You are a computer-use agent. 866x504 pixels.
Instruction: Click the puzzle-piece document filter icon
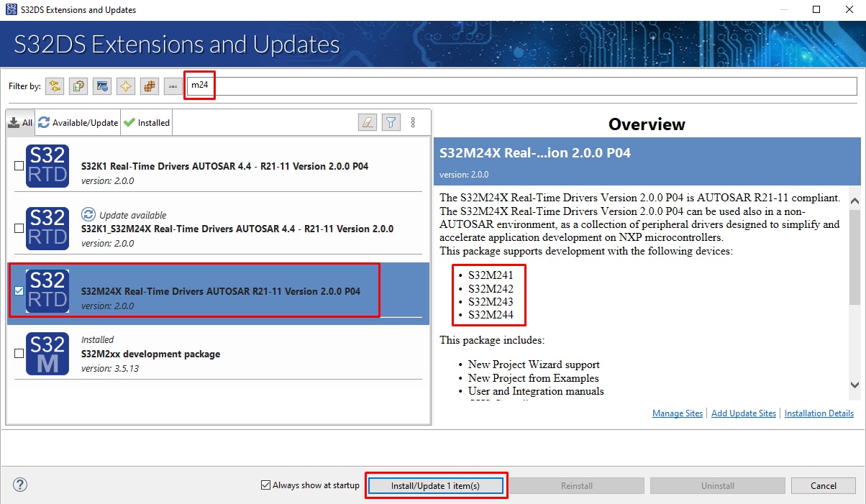[x=78, y=86]
